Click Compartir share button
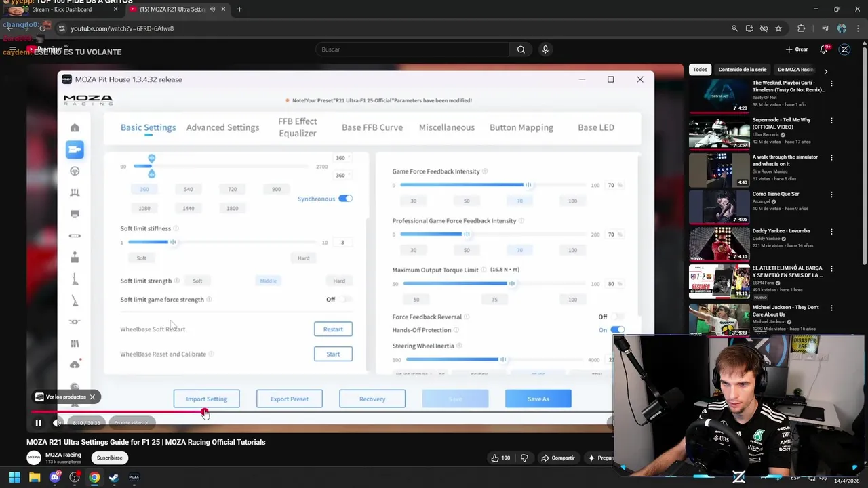 pos(558,458)
